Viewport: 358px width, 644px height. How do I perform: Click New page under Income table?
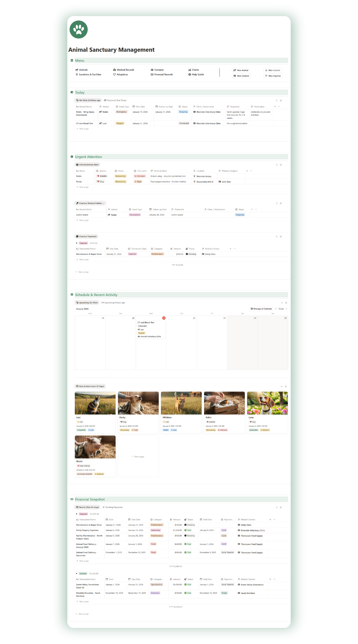(x=82, y=601)
